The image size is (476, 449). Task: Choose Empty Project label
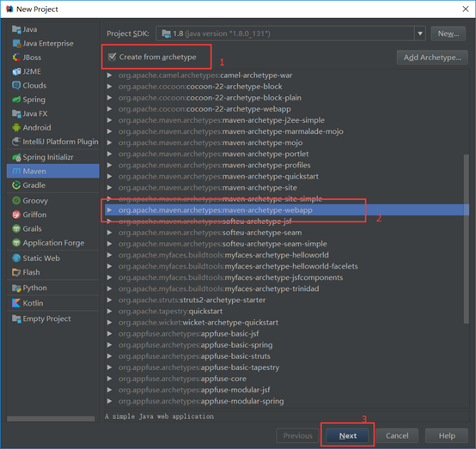pyautogui.click(x=46, y=319)
